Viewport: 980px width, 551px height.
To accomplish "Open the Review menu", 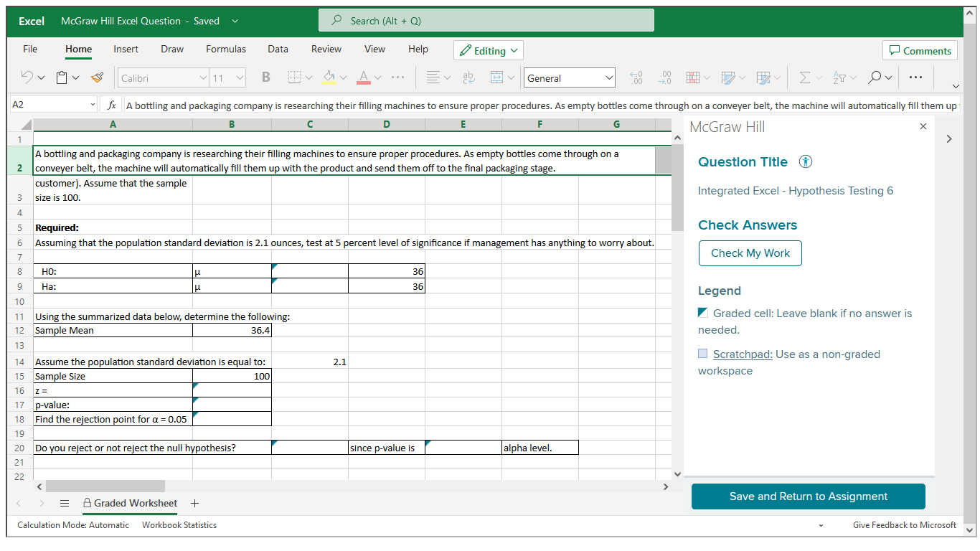I will click(326, 49).
